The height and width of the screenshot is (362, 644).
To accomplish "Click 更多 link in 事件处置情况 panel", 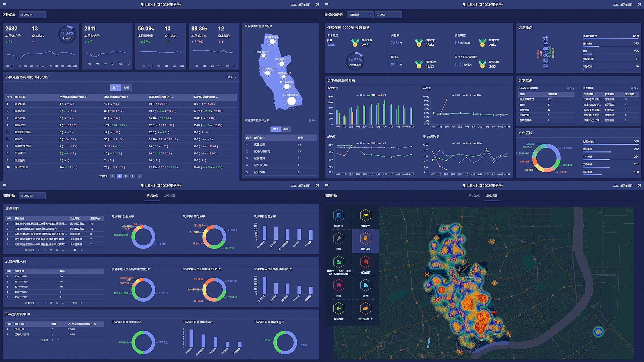I will 231,77.
